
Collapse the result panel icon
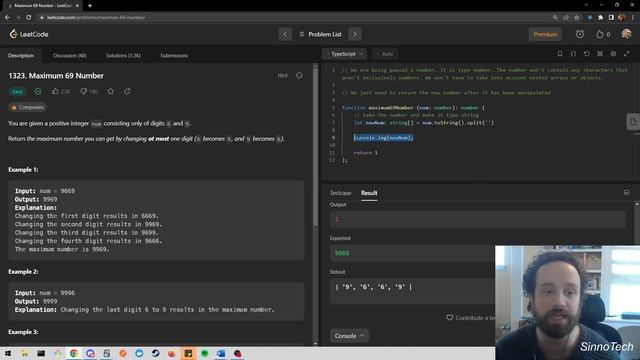click(x=627, y=192)
